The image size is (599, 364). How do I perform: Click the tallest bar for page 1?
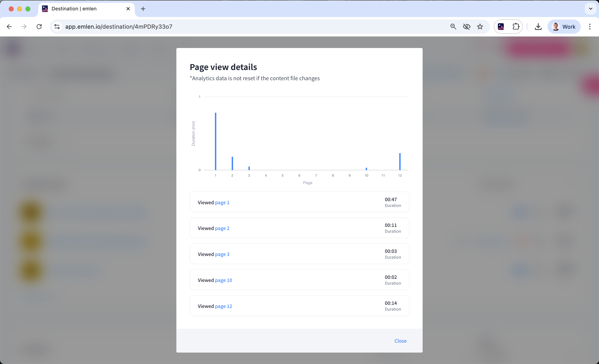pyautogui.click(x=215, y=141)
